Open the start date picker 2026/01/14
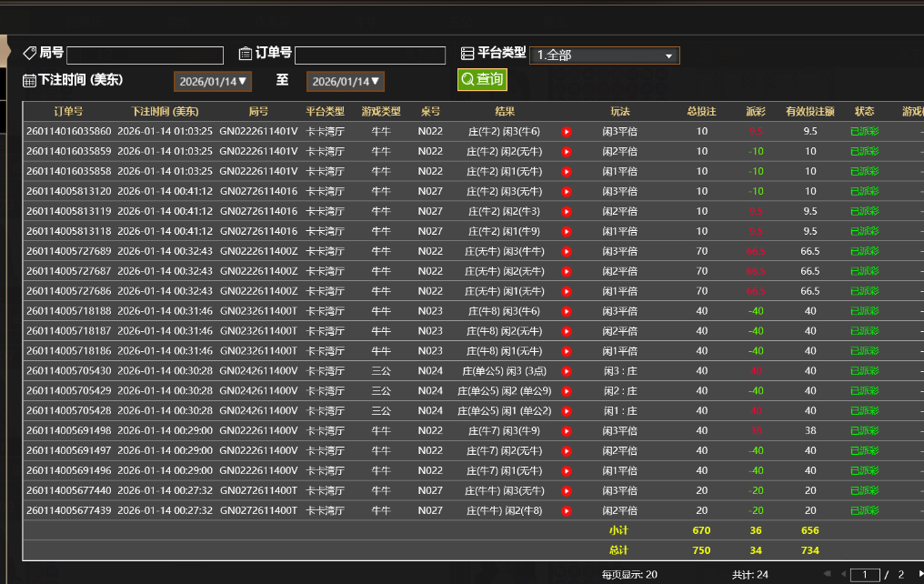 point(214,81)
